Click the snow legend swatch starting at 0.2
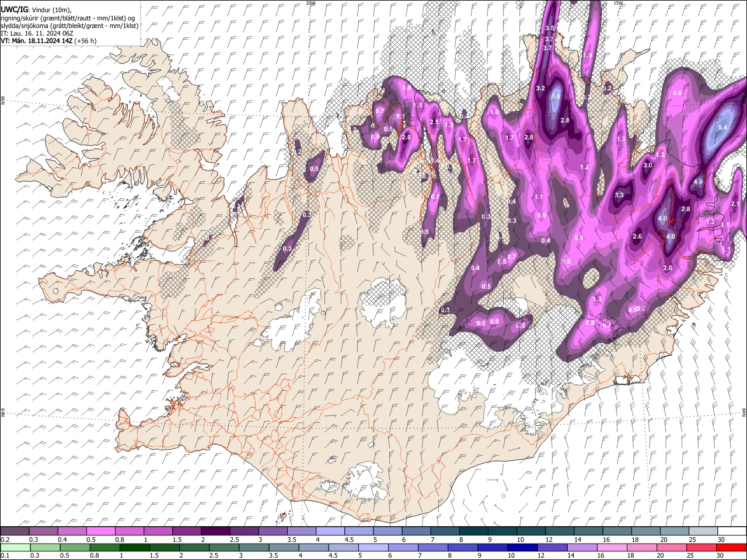Image resolution: width=747 pixels, height=560 pixels. click(15, 531)
